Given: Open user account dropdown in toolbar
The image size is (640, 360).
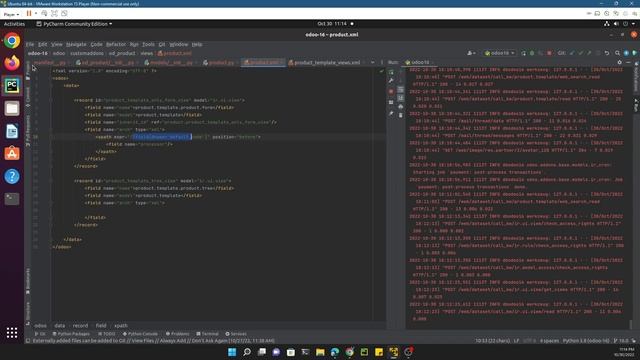Looking at the screenshot, I should pos(471,53).
